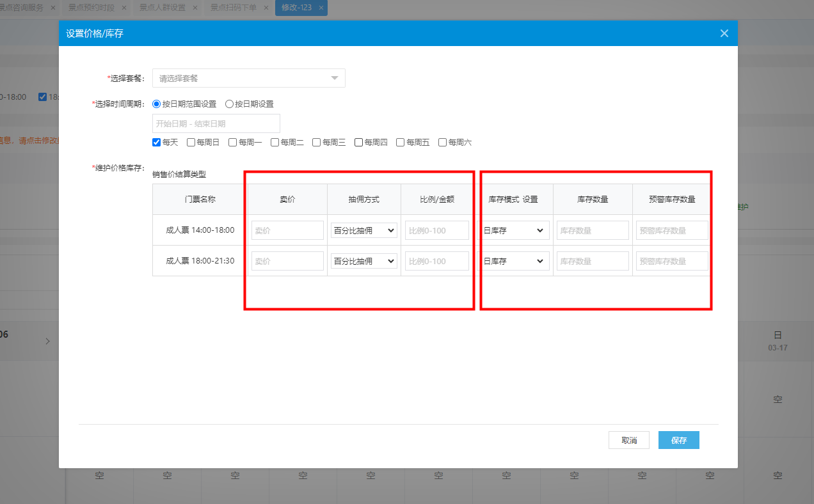Tick the 每周六 checkbox
The image size is (814, 504).
tap(443, 143)
